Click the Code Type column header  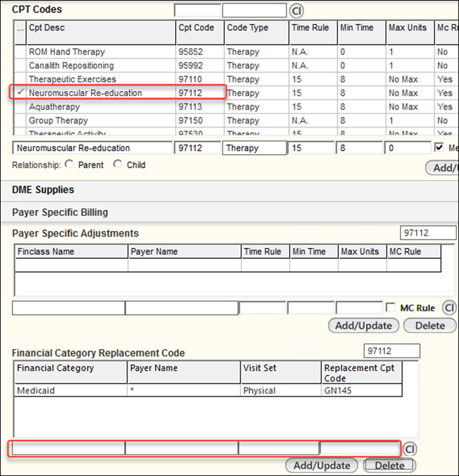coord(256,33)
